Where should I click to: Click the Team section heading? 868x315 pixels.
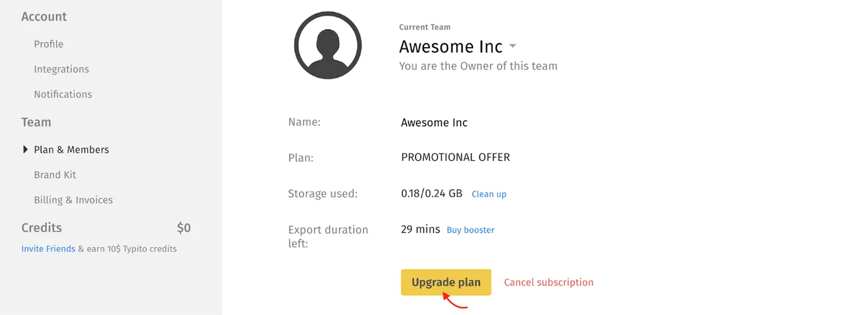36,122
